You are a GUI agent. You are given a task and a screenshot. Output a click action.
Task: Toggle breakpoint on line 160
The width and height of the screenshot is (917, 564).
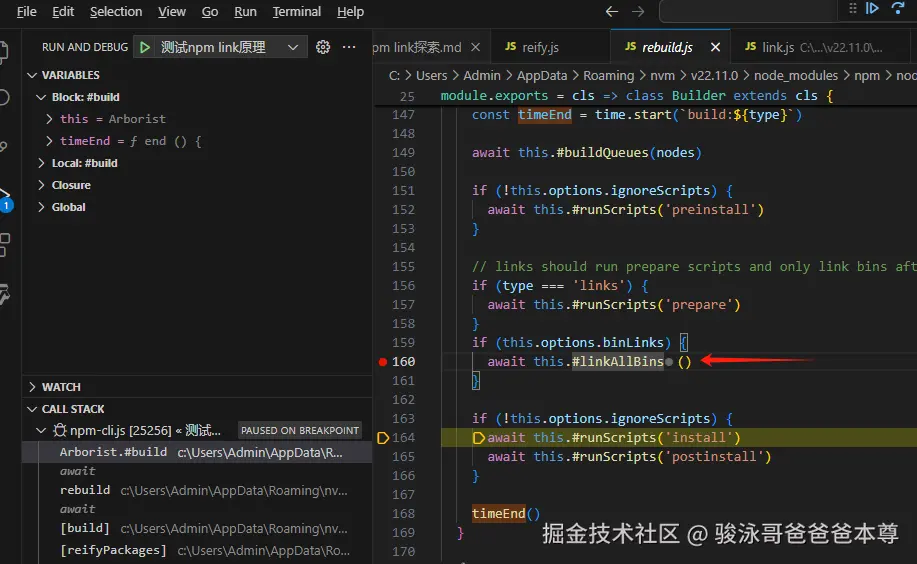click(x=382, y=362)
